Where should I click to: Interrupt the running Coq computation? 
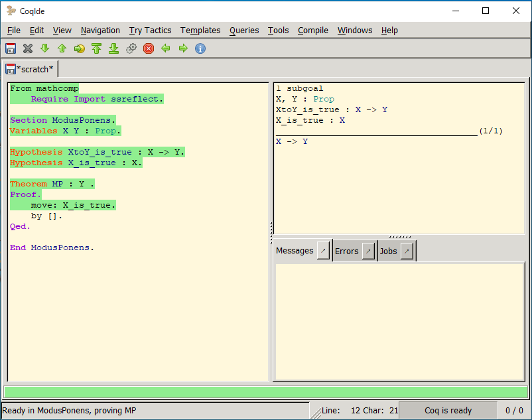148,48
